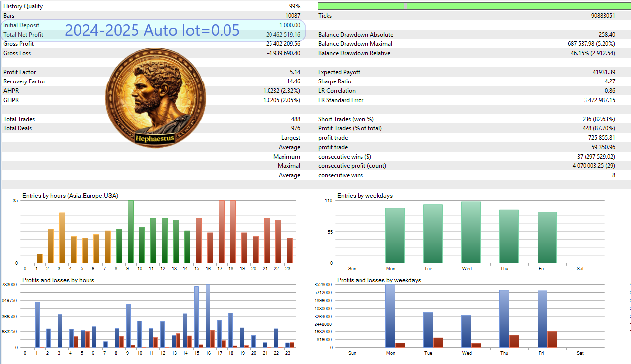Click the Profit Factor value 5.14
631x364 pixels.
coord(294,72)
